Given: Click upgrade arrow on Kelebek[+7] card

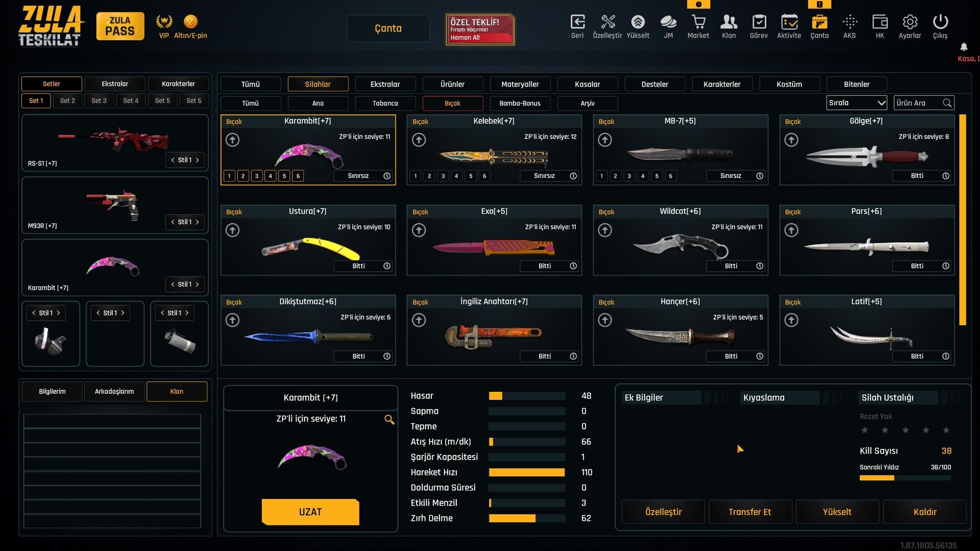Looking at the screenshot, I should tap(419, 140).
